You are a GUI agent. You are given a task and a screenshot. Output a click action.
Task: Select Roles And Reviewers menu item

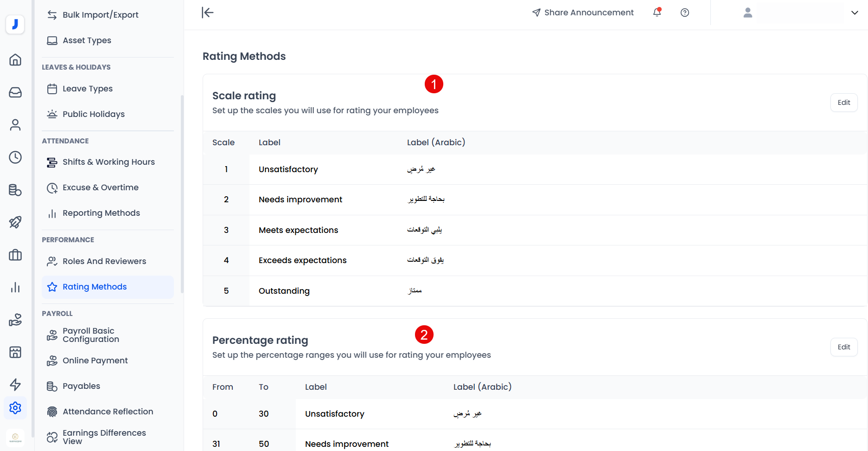[x=104, y=261]
